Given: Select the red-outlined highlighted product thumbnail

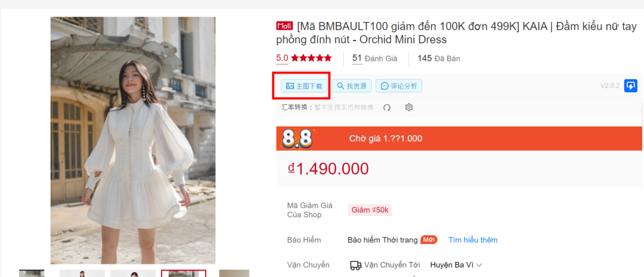Looking at the screenshot, I should click(183, 273).
